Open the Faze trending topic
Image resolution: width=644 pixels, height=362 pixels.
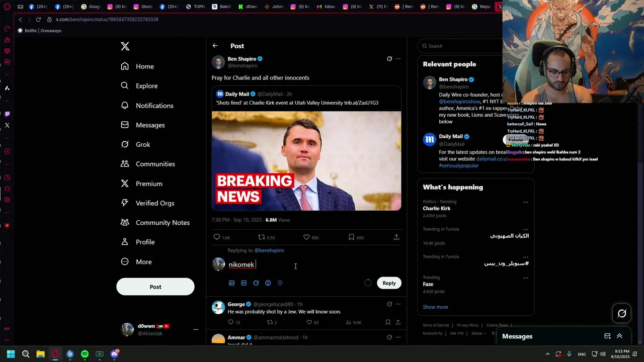[428, 284]
